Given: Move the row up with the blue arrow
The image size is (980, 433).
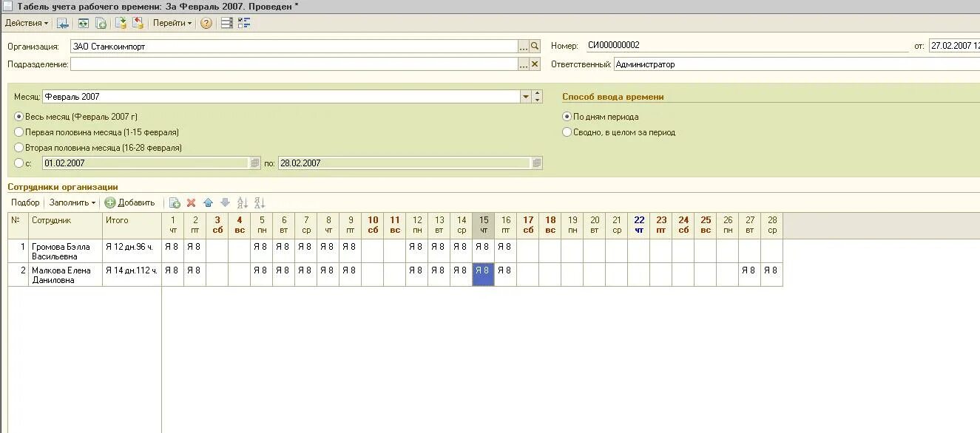Looking at the screenshot, I should tap(208, 202).
